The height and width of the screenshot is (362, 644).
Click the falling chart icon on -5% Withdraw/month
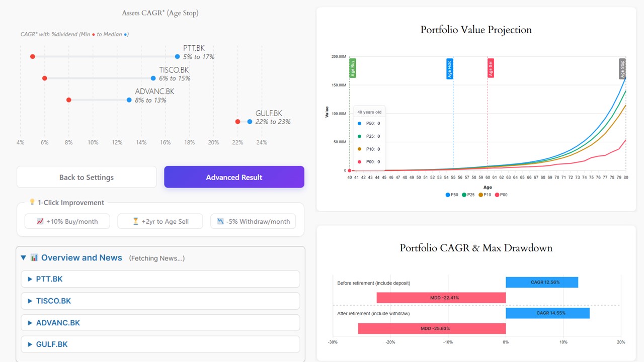[220, 221]
